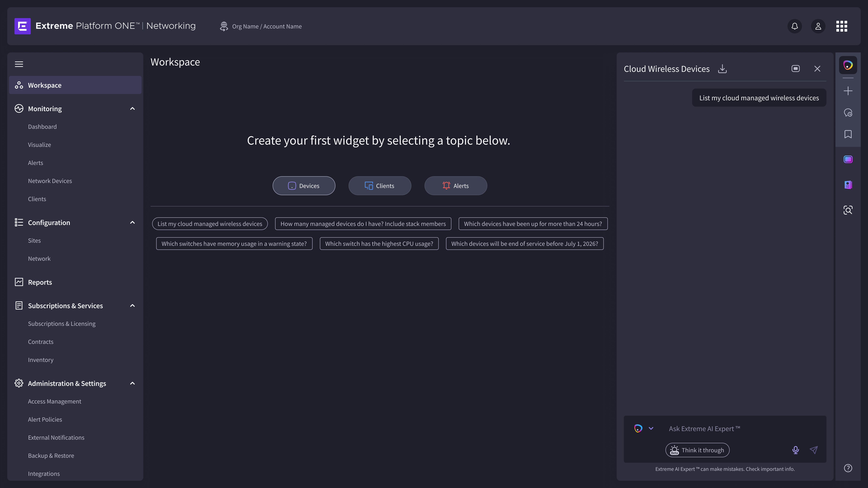Select the Devices topic button

click(304, 186)
